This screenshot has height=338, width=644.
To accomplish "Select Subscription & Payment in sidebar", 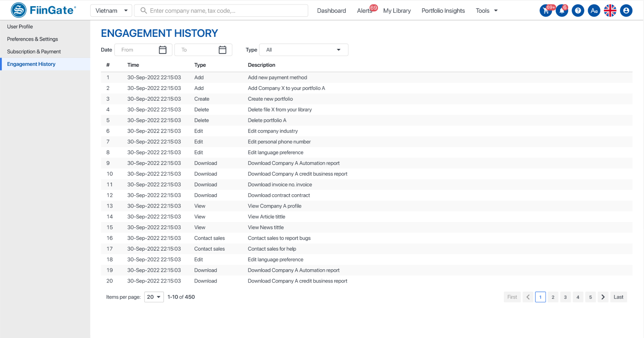I will pos(34,52).
